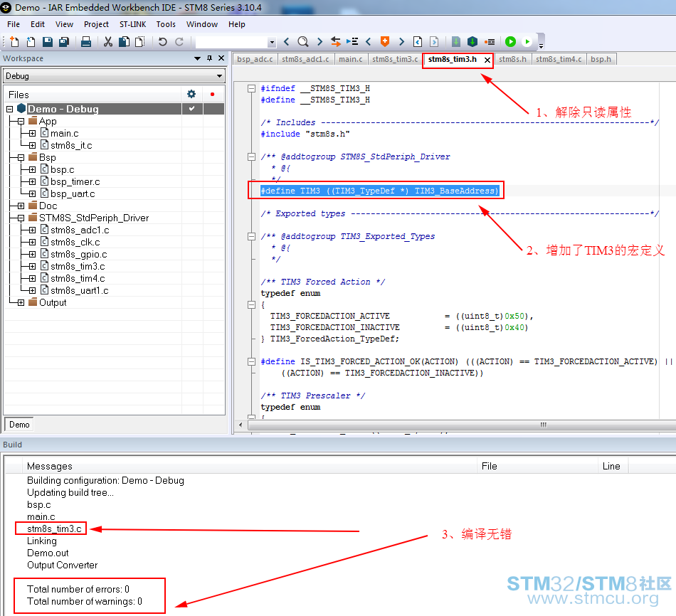The height and width of the screenshot is (616, 676).
Task: Click the Toggle Breakpoint icon
Action: [x=490, y=41]
